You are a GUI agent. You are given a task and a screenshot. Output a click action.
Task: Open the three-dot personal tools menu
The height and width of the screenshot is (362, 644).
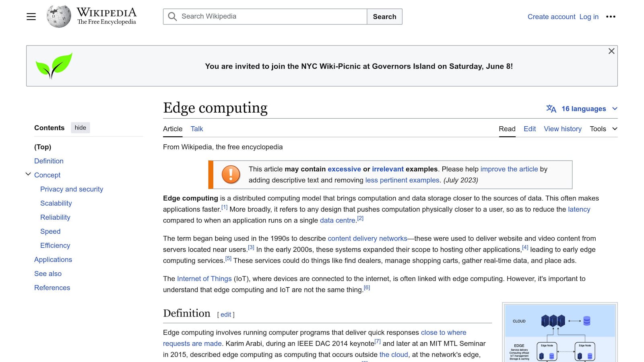(x=611, y=16)
